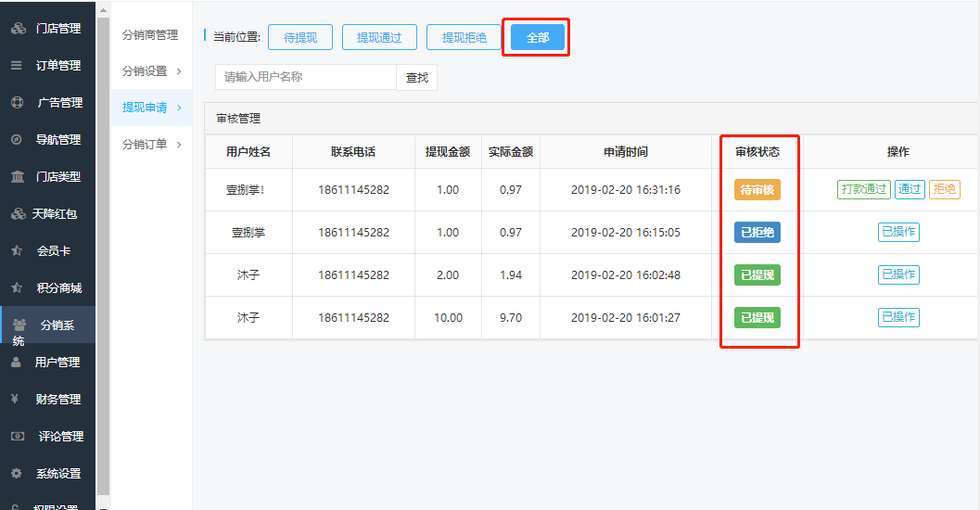
Task: Expand the 分销订单 chevron
Action: coord(179,145)
